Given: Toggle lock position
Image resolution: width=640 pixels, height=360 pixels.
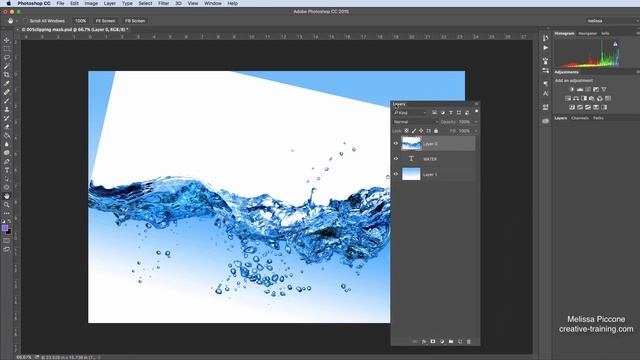Looking at the screenshot, I should pos(421,131).
